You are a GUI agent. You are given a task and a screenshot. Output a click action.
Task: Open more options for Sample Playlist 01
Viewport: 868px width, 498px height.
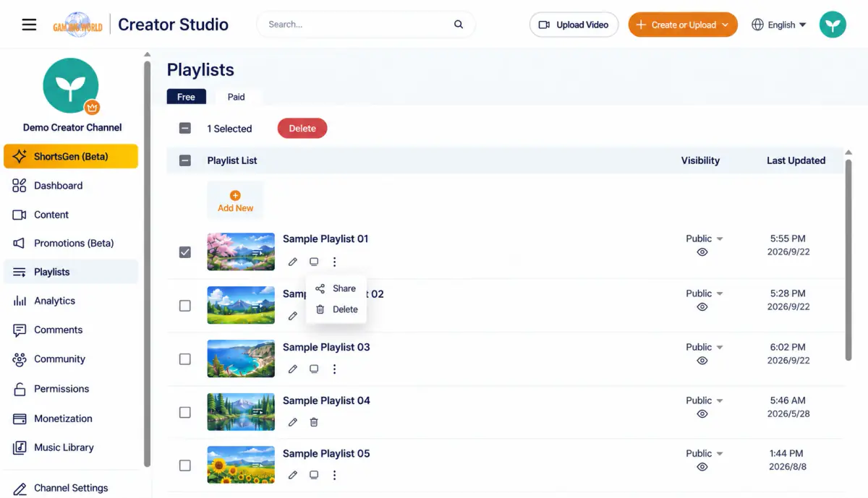334,262
